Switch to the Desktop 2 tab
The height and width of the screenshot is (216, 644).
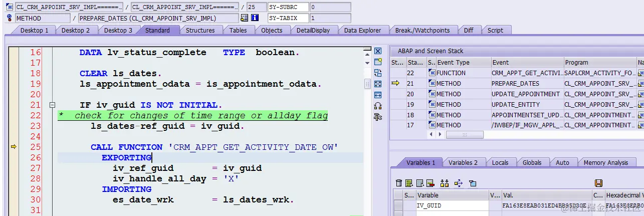76,30
